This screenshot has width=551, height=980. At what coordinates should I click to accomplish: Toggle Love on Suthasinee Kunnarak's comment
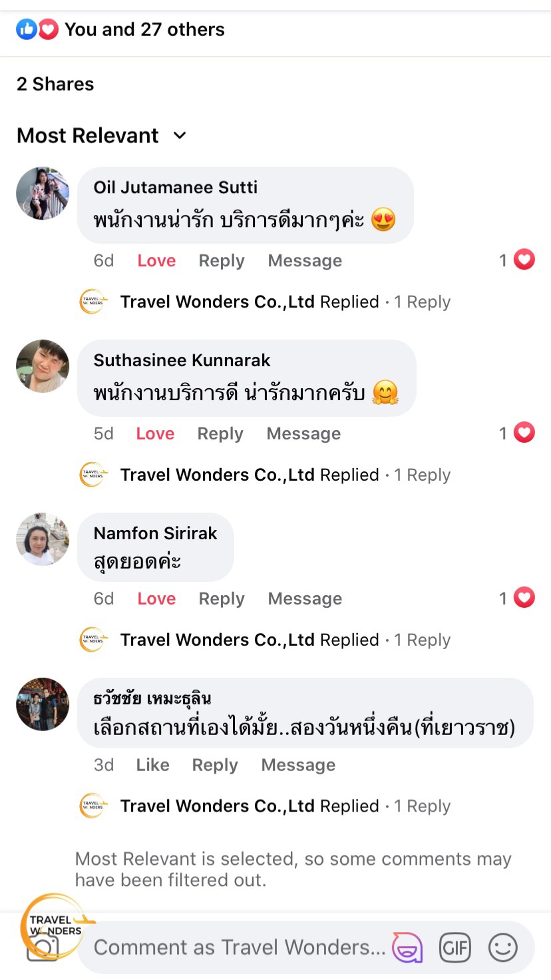click(155, 434)
